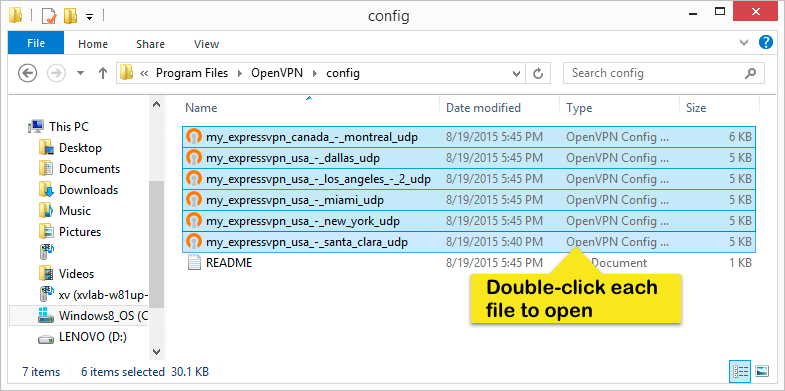This screenshot has height=391, width=785.
Task: Click the New folder quick access icon
Action: point(70,16)
